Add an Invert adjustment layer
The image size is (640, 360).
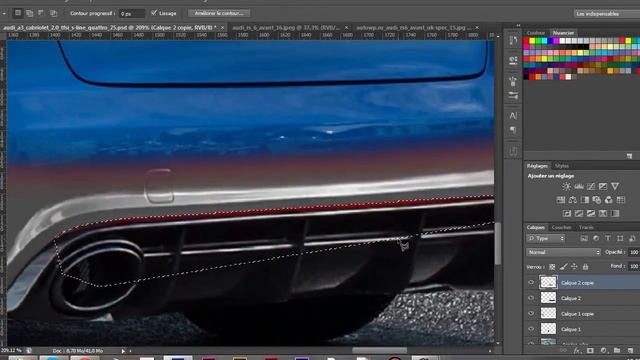(567, 213)
